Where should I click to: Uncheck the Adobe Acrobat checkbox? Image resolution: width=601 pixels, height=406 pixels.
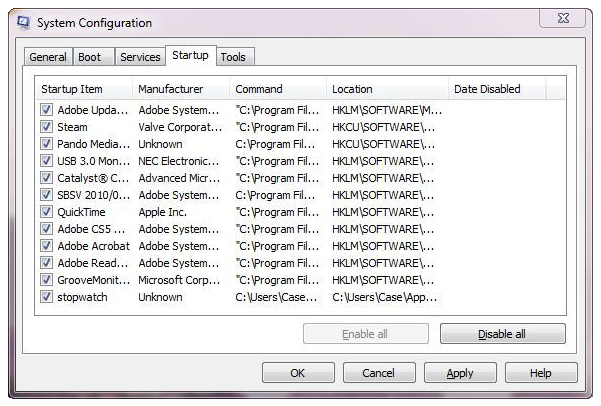click(x=46, y=246)
